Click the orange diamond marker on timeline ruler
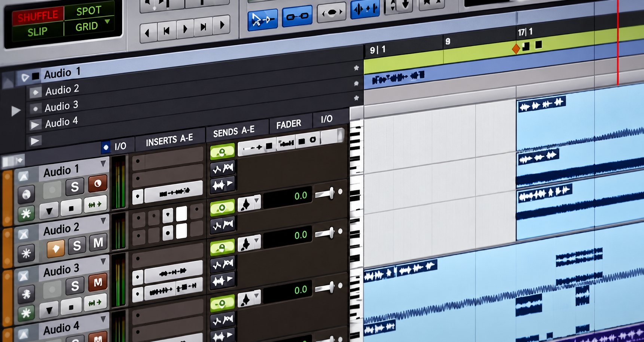Viewport: 644px width, 342px height. pos(516,48)
